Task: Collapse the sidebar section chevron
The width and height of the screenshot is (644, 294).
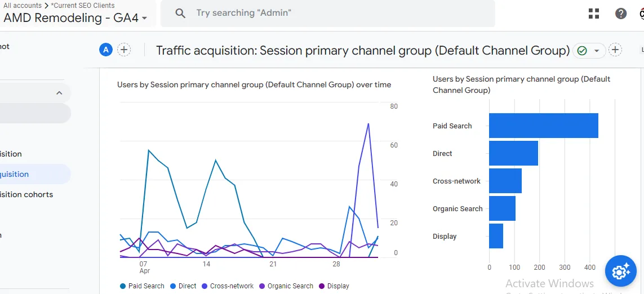Action: [x=59, y=93]
